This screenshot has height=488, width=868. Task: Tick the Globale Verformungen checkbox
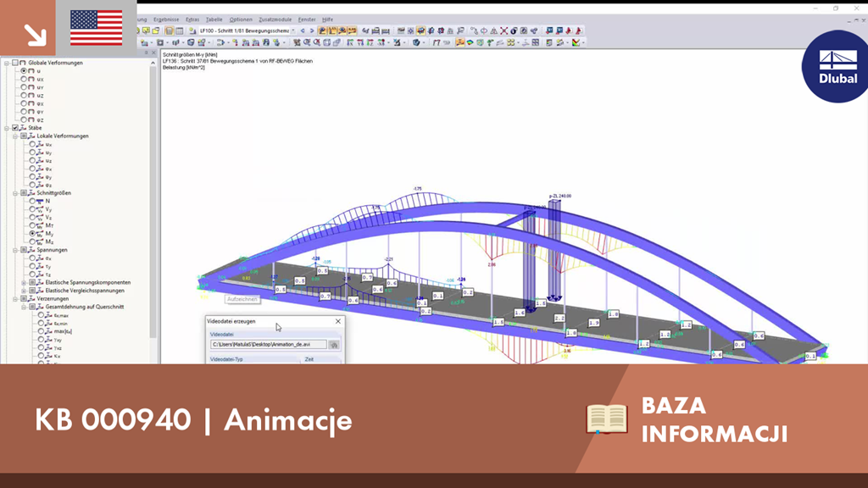[15, 63]
